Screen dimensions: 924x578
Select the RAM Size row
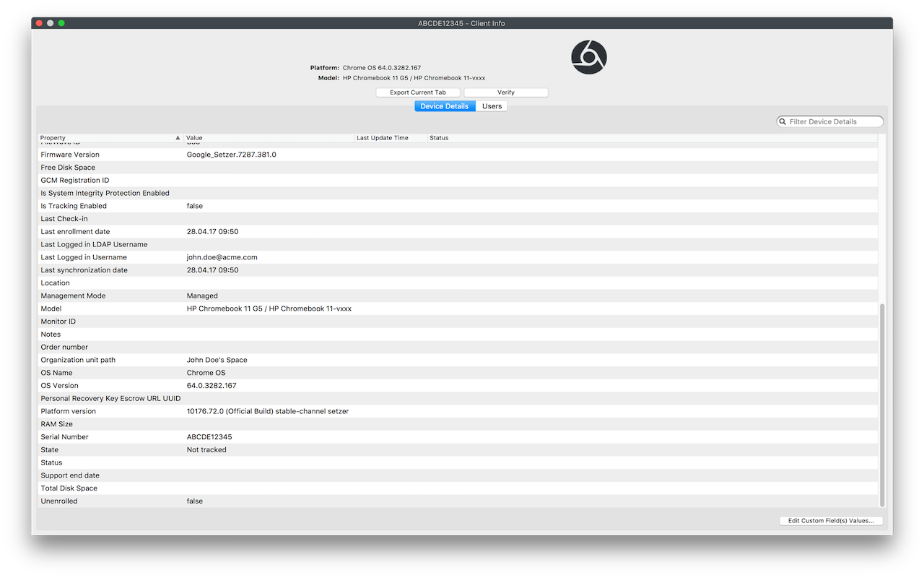(x=458, y=424)
